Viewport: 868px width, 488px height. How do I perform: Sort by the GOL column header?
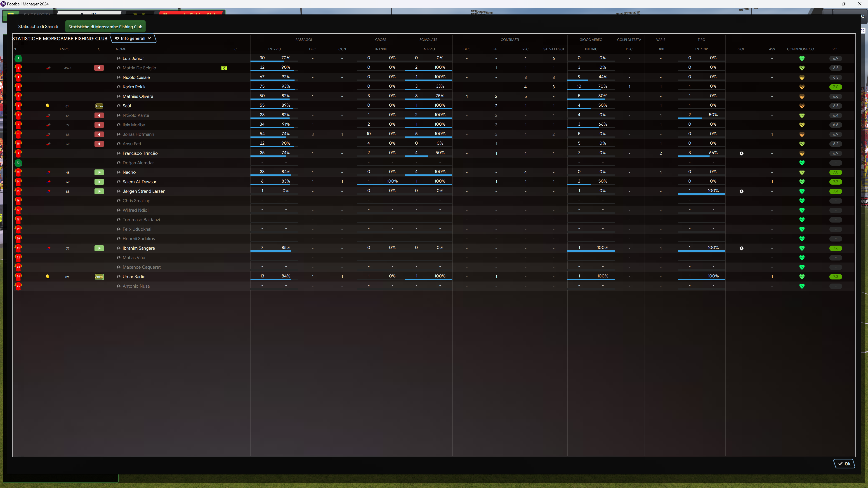741,49
